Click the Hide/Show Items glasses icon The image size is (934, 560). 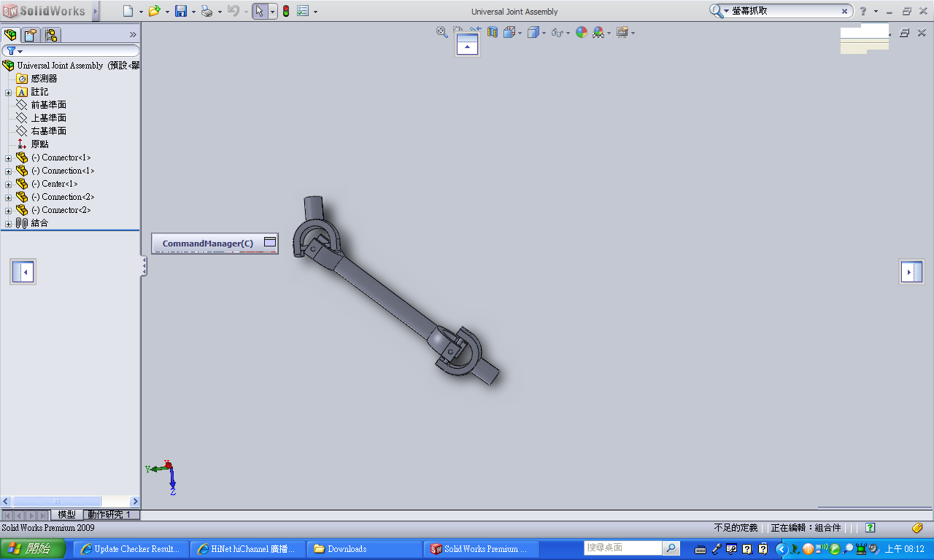coord(557,32)
